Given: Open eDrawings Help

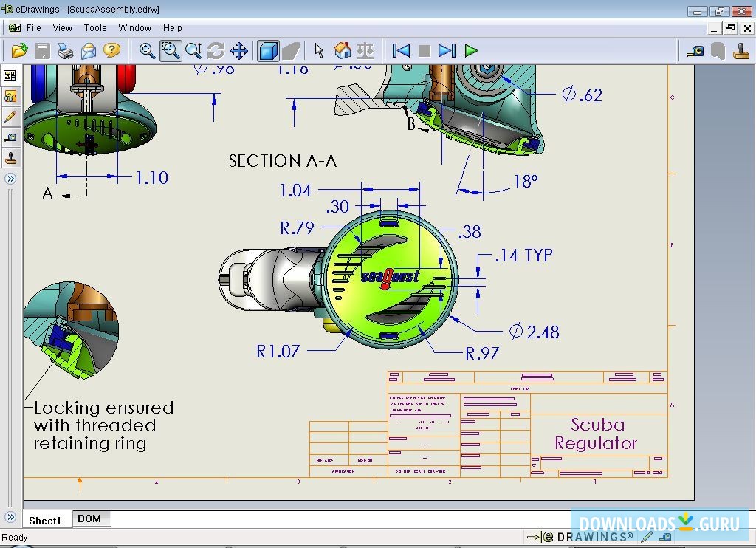Looking at the screenshot, I should tap(111, 51).
